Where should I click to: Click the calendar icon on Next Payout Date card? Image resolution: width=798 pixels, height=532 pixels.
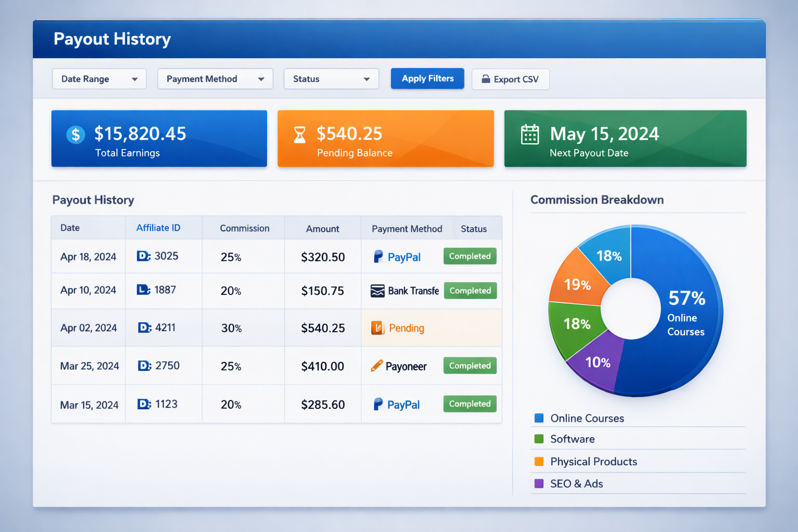click(529, 135)
